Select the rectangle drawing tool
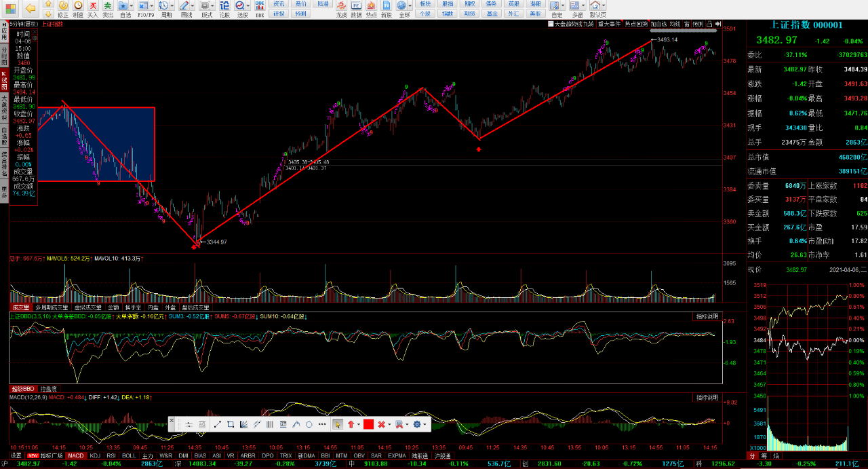Screen dimensions: 868x469 (231, 424)
